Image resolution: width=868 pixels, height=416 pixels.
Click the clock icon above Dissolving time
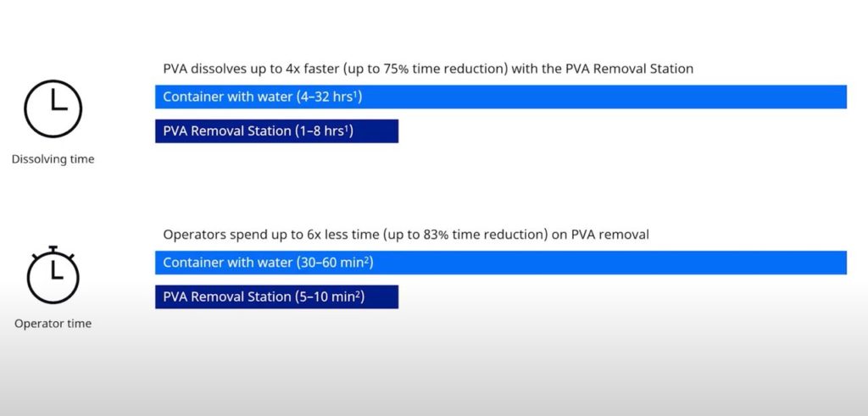pyautogui.click(x=53, y=108)
